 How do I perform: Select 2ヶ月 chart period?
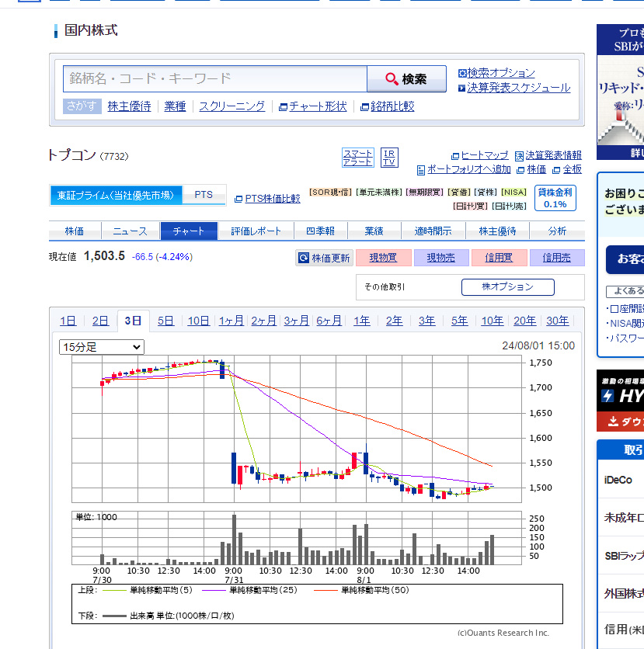click(264, 321)
